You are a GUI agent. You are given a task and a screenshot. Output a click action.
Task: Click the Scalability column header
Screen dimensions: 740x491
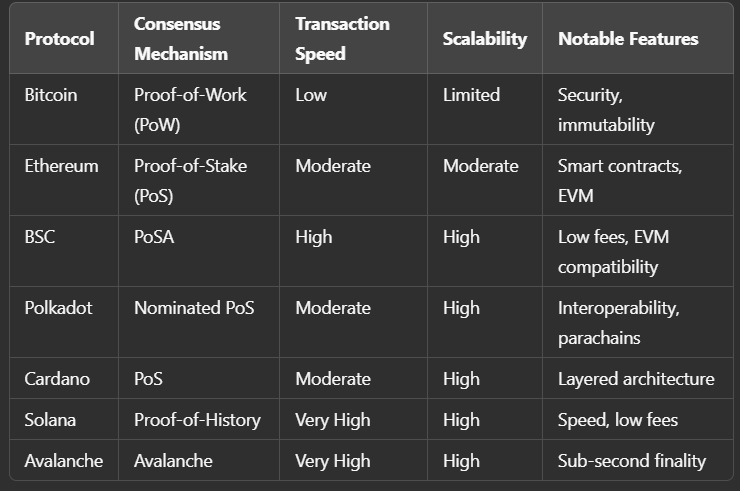point(484,39)
